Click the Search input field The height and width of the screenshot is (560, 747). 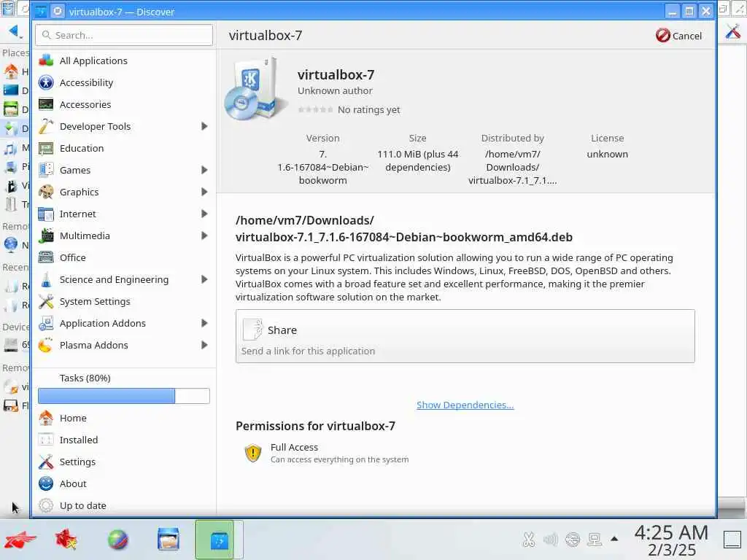(x=124, y=35)
